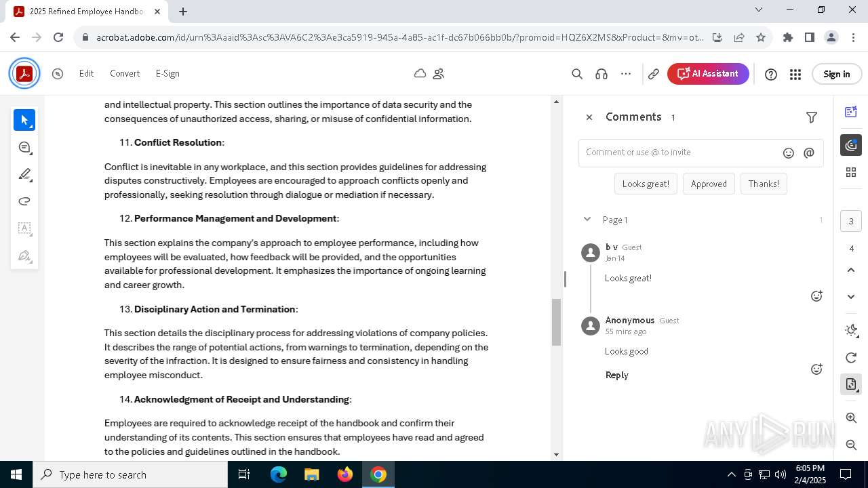Image resolution: width=868 pixels, height=488 pixels.
Task: Open the volume control in tray
Action: (x=781, y=474)
